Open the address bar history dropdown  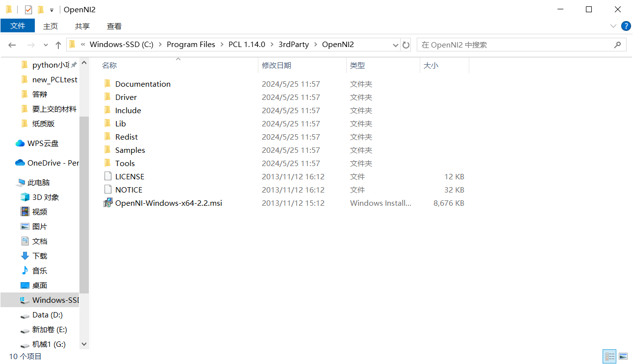coord(396,45)
